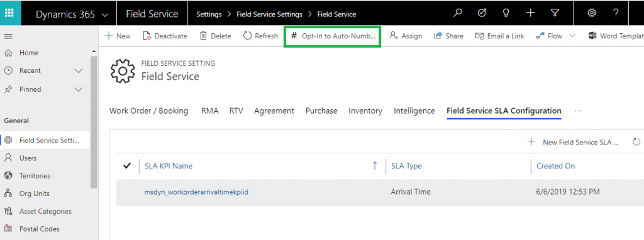Show more tabs with the ellipsis
Image resolution: width=644 pixels, height=240 pixels.
pyautogui.click(x=579, y=111)
